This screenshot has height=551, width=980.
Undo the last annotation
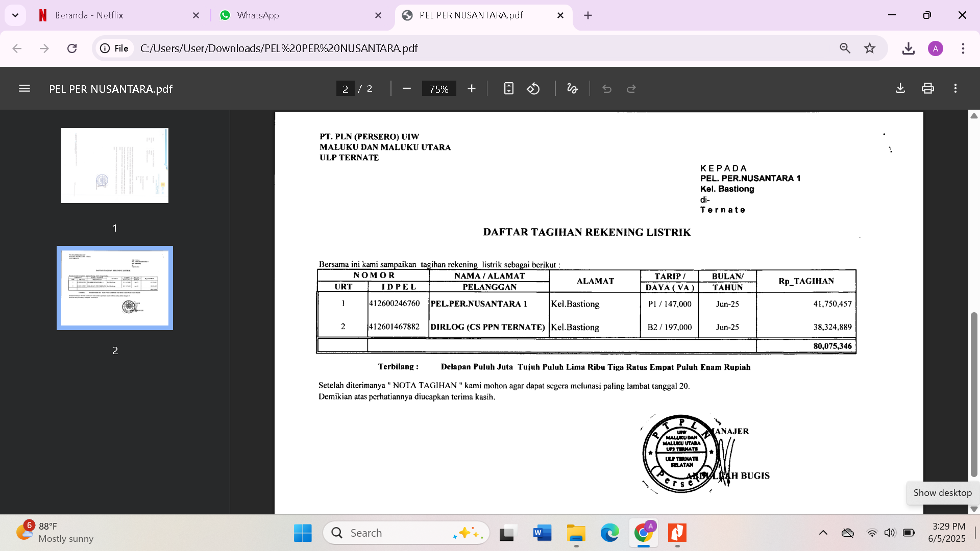[607, 89]
